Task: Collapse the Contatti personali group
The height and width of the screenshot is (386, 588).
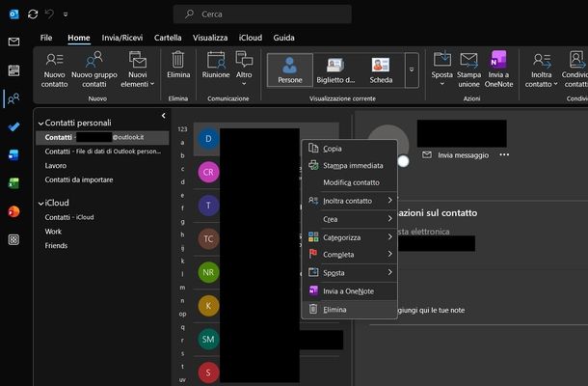Action: coord(40,124)
